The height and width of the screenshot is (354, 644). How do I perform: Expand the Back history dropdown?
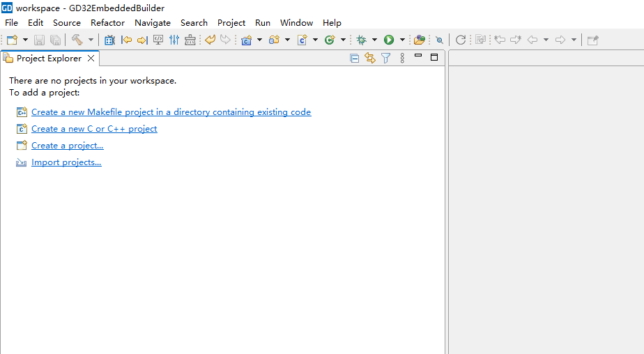(546, 40)
